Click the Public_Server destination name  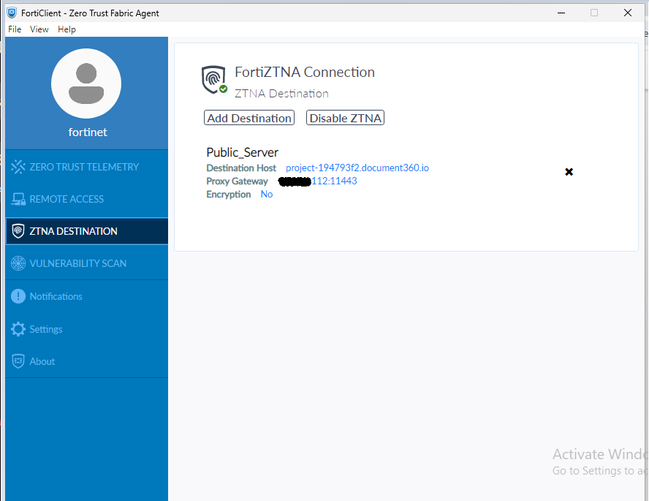coord(242,152)
